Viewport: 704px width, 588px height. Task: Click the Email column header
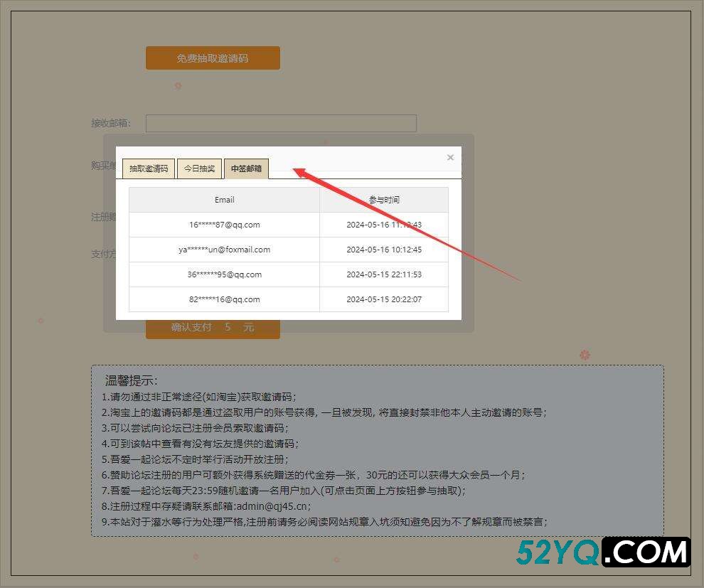224,200
